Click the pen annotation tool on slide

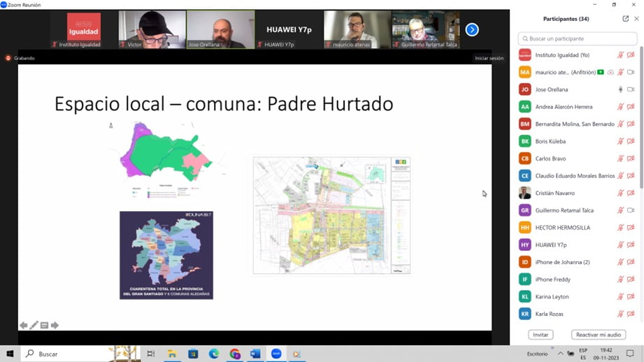point(34,326)
